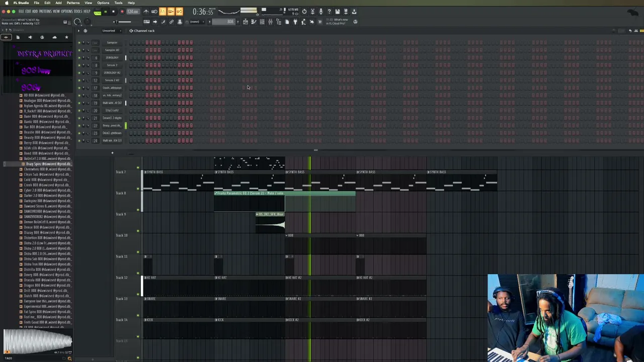
Task: Click the red record button
Action: (x=121, y=12)
